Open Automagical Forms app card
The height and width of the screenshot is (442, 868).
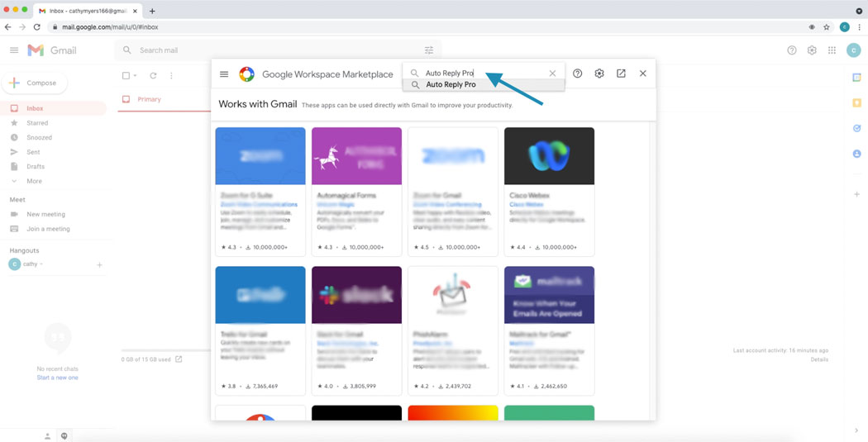coord(356,192)
